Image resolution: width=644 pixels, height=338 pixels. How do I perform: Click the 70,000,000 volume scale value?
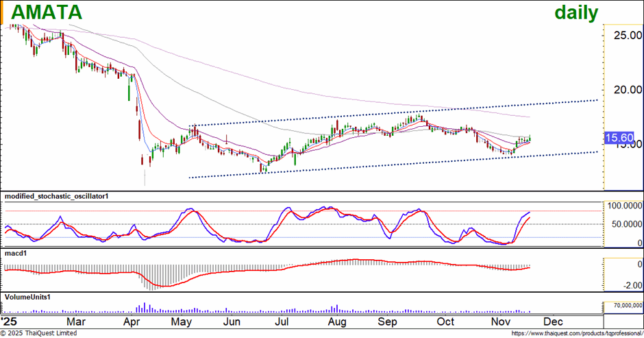[x=623, y=306]
